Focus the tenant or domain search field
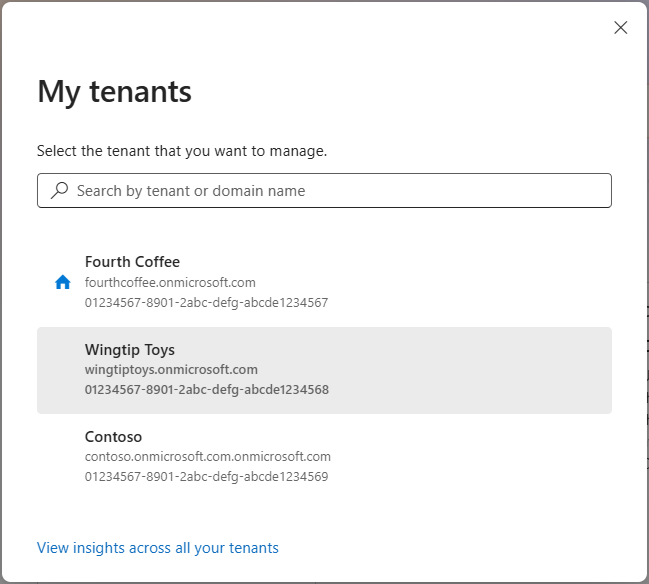649x584 pixels. pyautogui.click(x=324, y=190)
